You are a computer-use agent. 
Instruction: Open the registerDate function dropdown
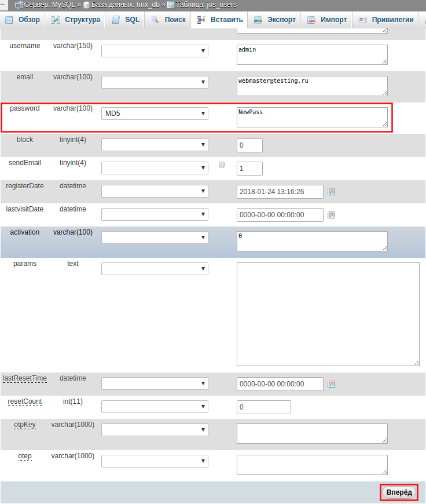(155, 191)
